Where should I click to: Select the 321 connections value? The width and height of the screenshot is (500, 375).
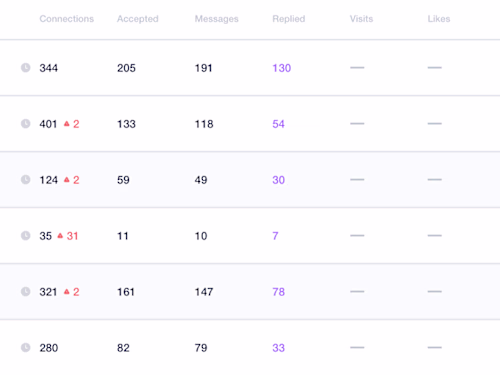pos(48,292)
